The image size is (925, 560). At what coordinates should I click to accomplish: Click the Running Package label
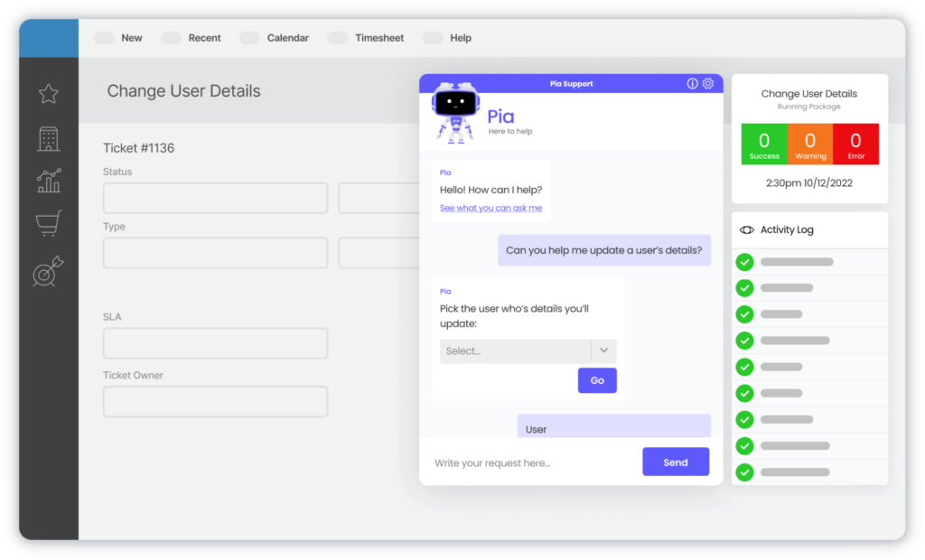[x=808, y=107]
